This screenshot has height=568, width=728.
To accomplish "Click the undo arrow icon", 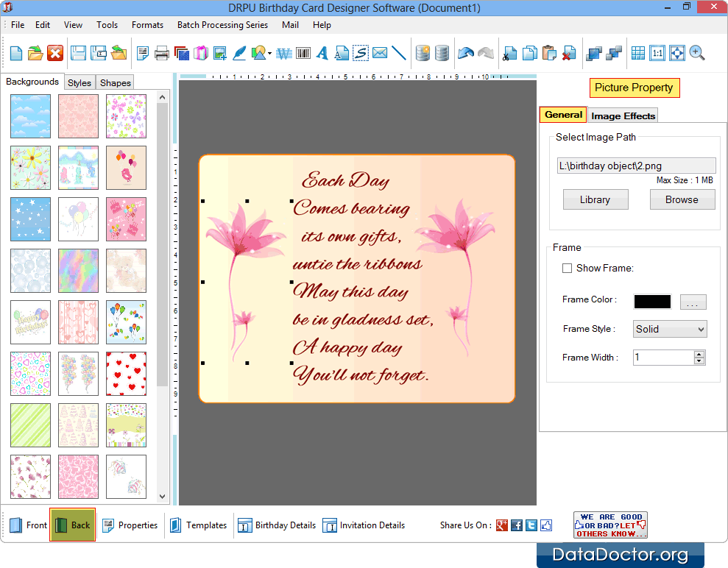I will point(466,54).
